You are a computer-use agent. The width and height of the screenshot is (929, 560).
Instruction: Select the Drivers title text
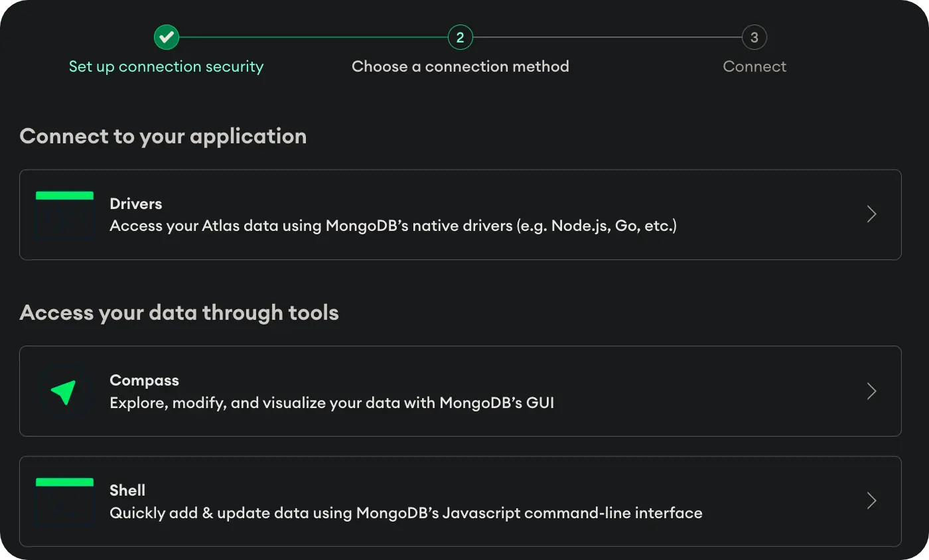tap(135, 204)
